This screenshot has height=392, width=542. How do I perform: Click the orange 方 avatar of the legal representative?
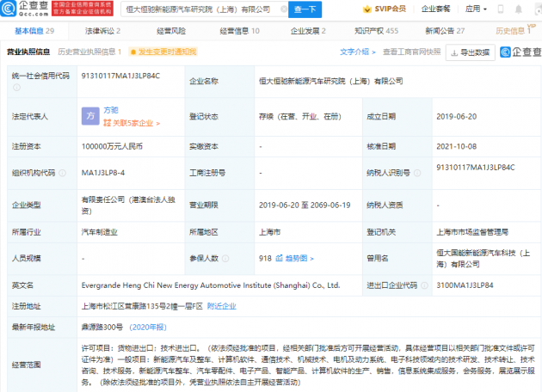pyautogui.click(x=88, y=113)
